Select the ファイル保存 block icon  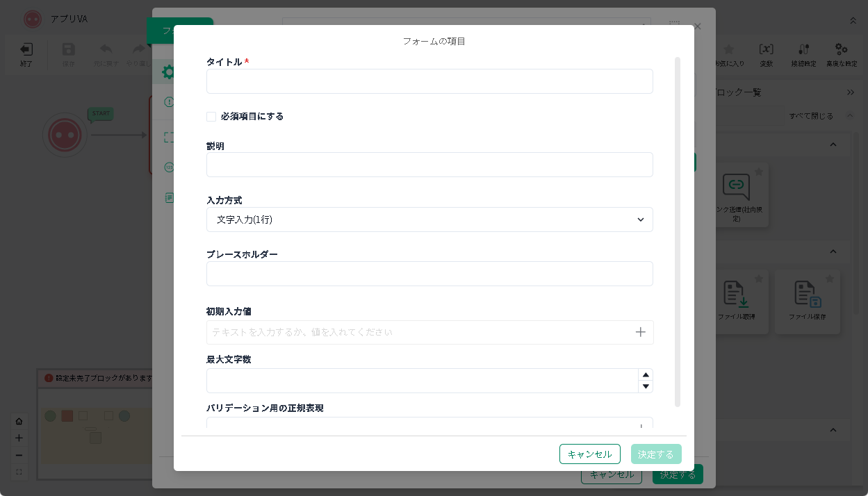pos(808,294)
